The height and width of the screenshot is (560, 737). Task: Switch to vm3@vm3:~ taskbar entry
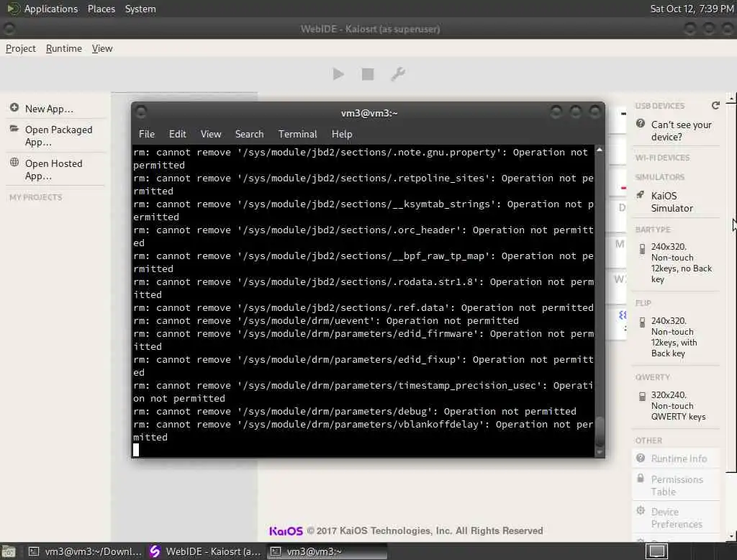point(326,551)
